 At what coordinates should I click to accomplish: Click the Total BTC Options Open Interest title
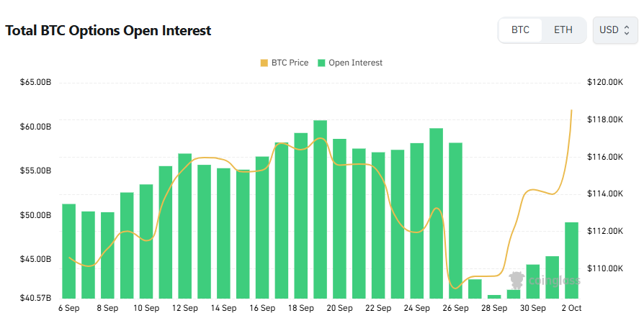(108, 31)
